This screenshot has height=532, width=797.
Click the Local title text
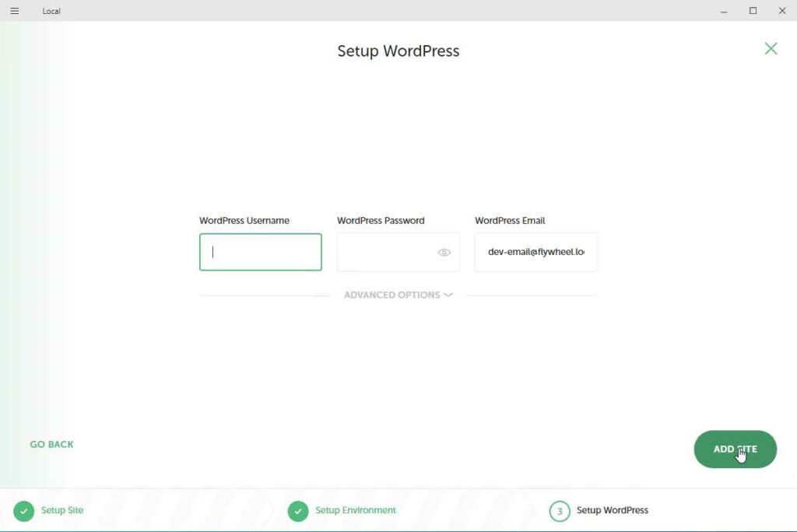51,11
